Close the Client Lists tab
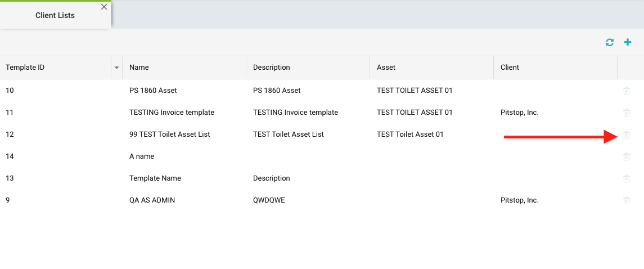644x269 pixels. pos(104,7)
